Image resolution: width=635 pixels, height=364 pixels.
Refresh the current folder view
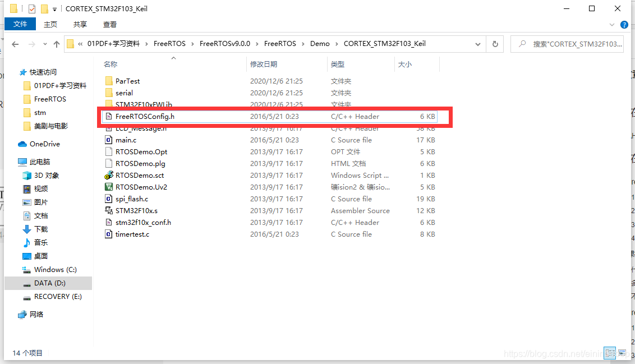pyautogui.click(x=495, y=44)
